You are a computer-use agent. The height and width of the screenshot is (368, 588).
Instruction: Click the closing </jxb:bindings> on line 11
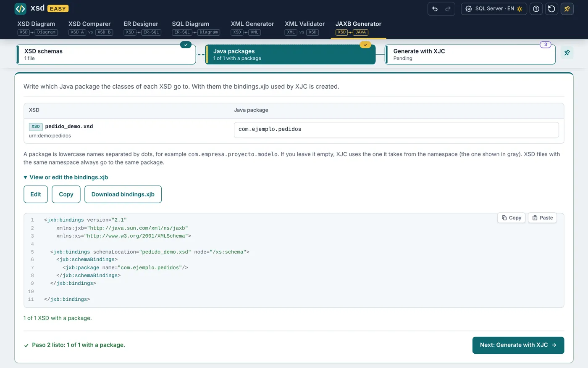(x=67, y=299)
